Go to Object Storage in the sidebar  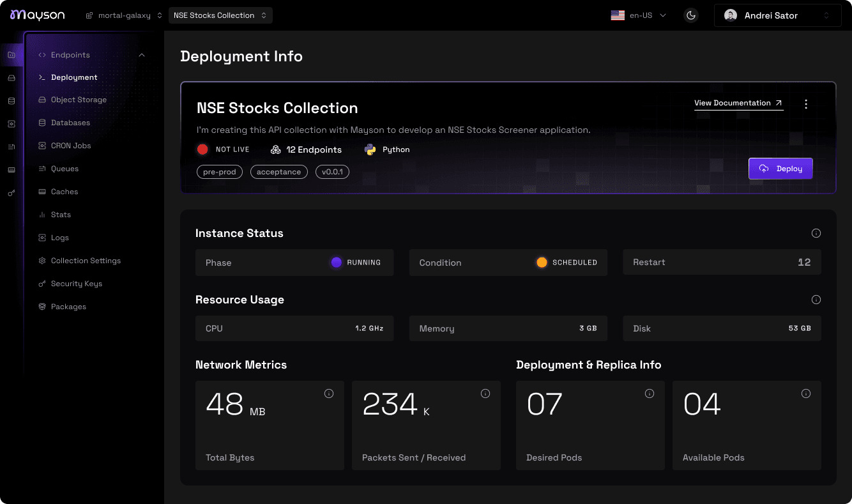79,100
